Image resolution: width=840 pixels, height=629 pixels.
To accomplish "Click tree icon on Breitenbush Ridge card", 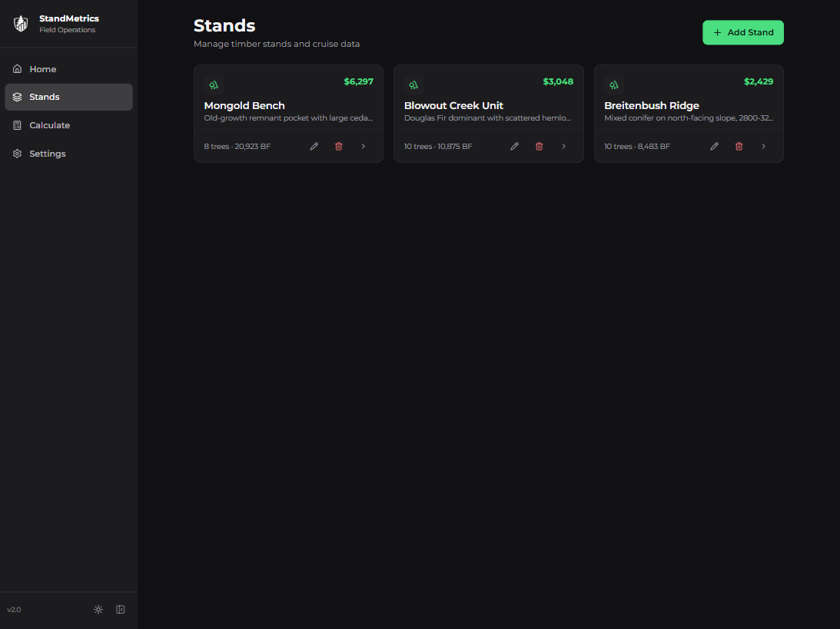I will click(x=614, y=85).
